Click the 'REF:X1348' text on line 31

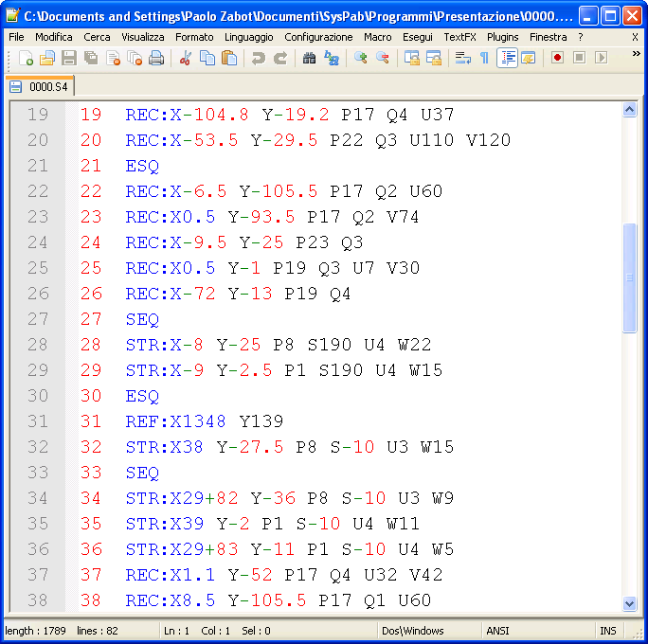[x=175, y=421]
